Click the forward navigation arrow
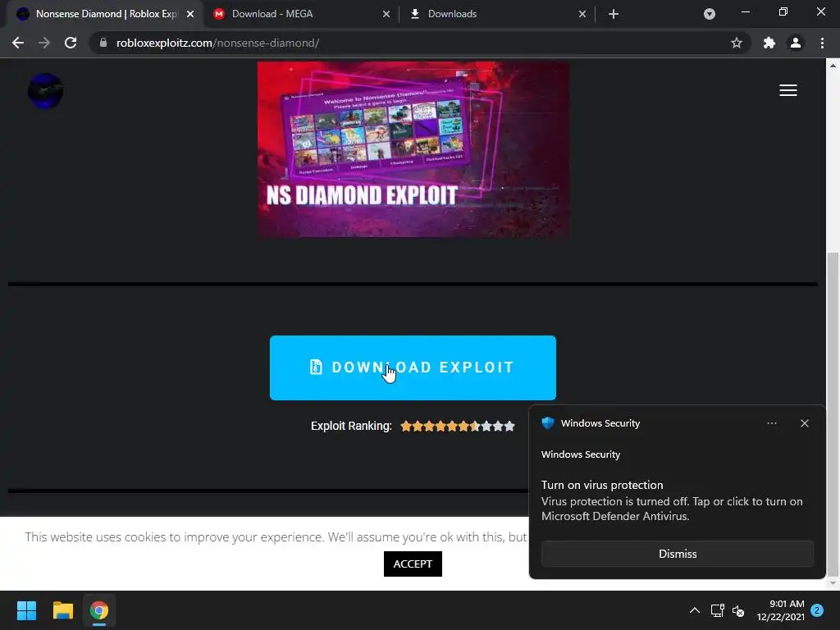 click(44, 43)
